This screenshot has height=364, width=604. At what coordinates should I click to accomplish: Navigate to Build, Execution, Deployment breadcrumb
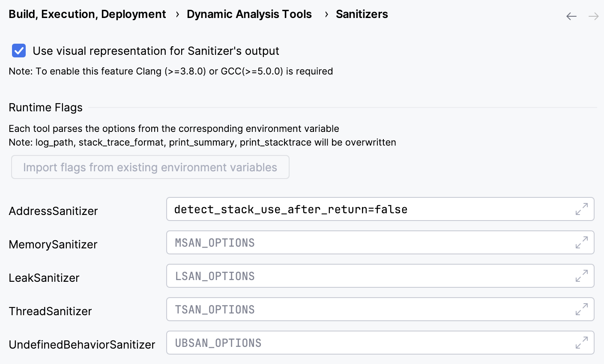[87, 14]
